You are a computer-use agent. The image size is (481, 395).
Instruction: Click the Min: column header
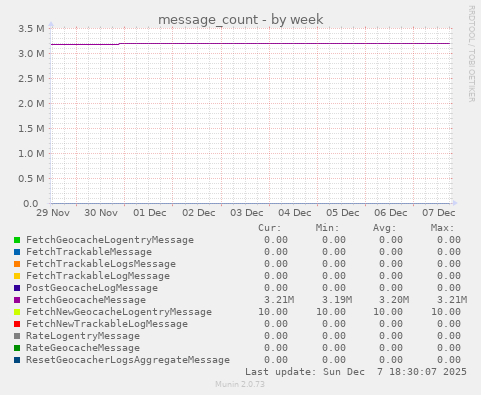pyautogui.click(x=327, y=228)
